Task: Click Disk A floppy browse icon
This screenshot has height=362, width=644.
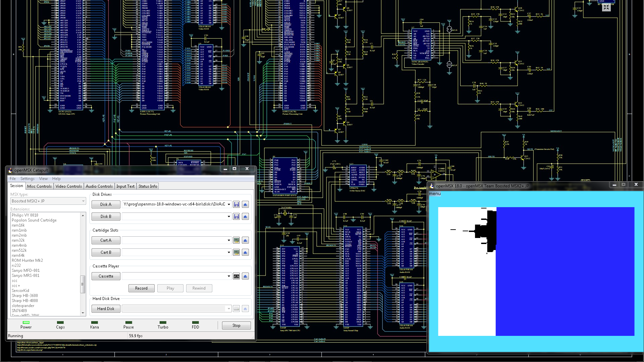Action: pos(236,204)
